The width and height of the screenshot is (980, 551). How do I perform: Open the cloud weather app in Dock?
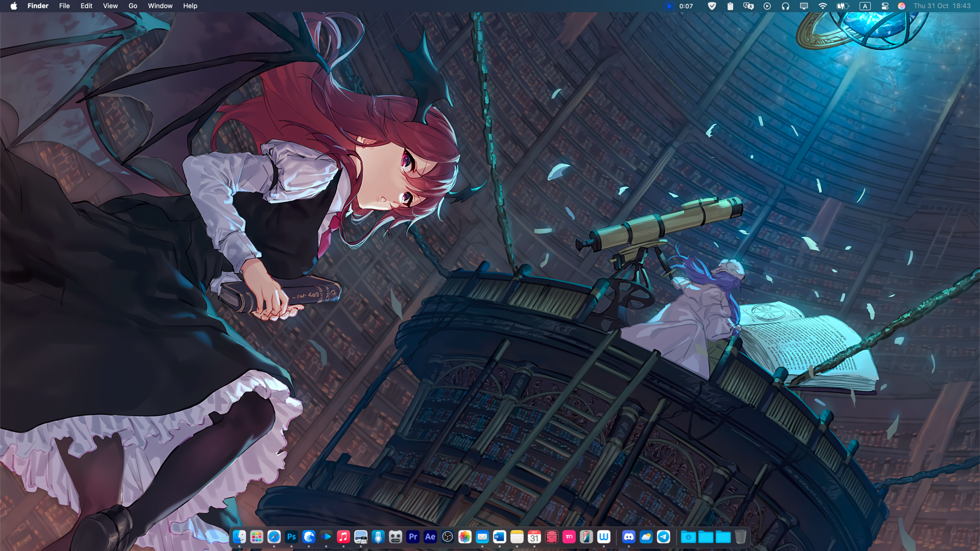646,537
